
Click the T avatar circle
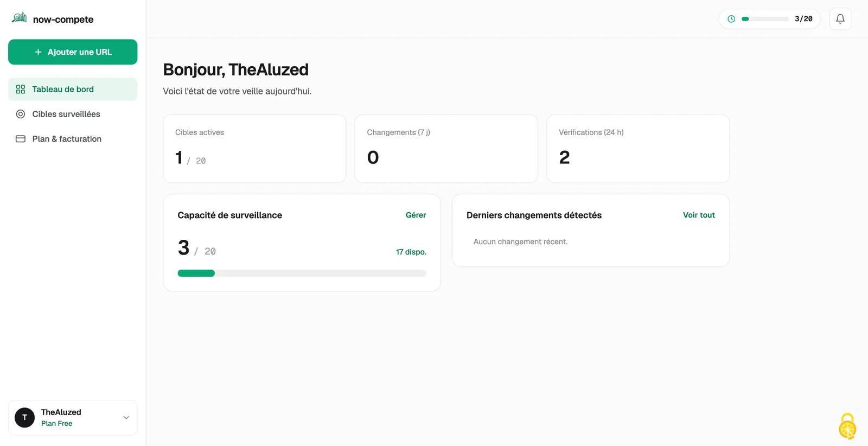pyautogui.click(x=24, y=418)
